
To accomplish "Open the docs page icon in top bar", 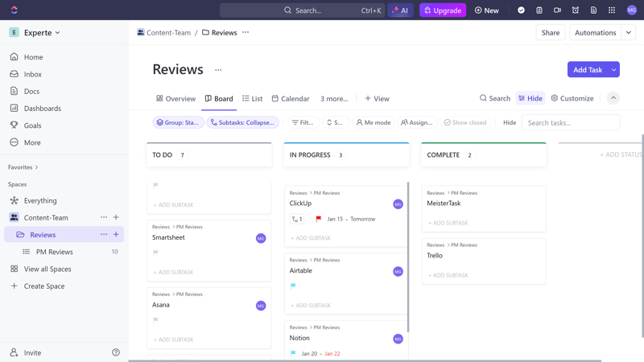I will (x=593, y=10).
